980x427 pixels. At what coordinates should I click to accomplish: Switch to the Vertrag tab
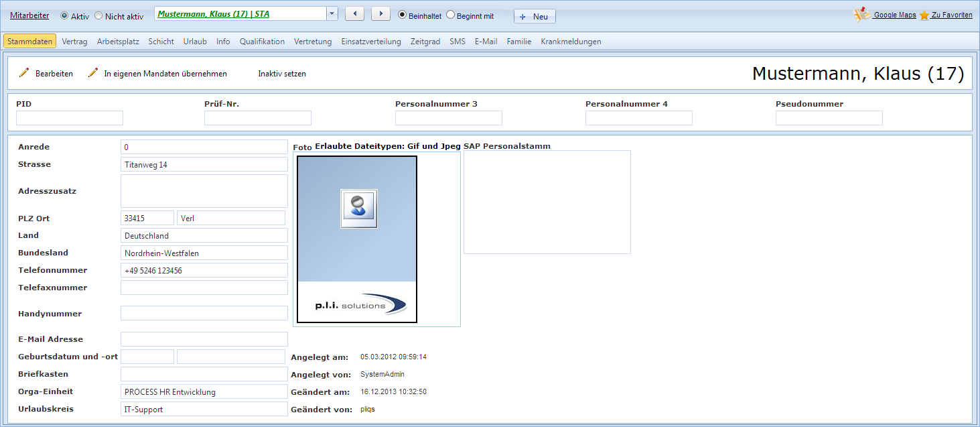74,41
